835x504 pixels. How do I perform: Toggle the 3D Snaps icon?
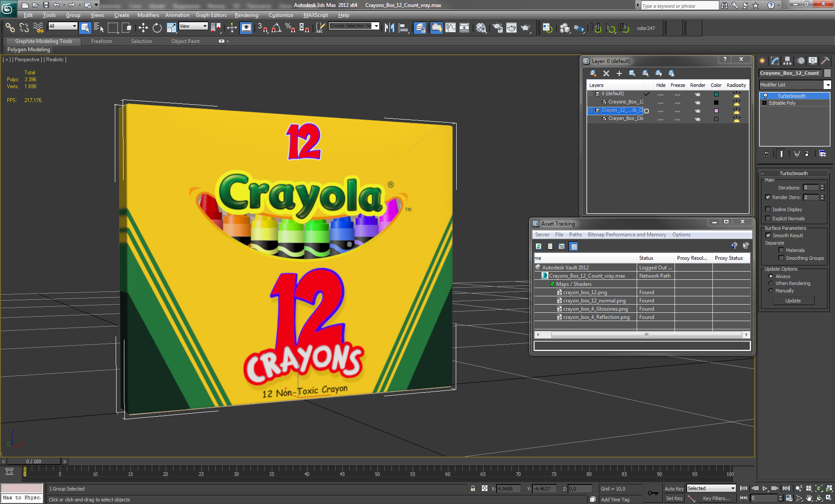click(x=262, y=28)
